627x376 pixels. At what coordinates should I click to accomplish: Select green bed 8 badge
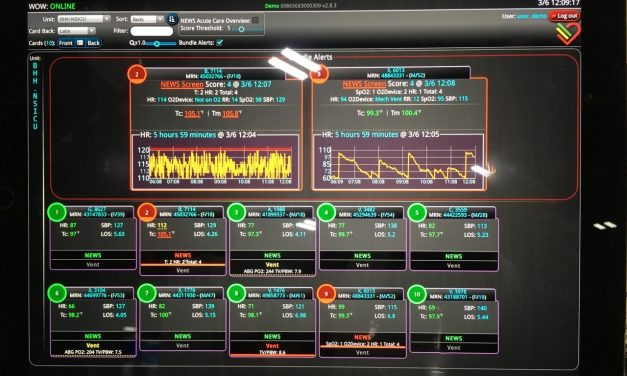point(236,293)
